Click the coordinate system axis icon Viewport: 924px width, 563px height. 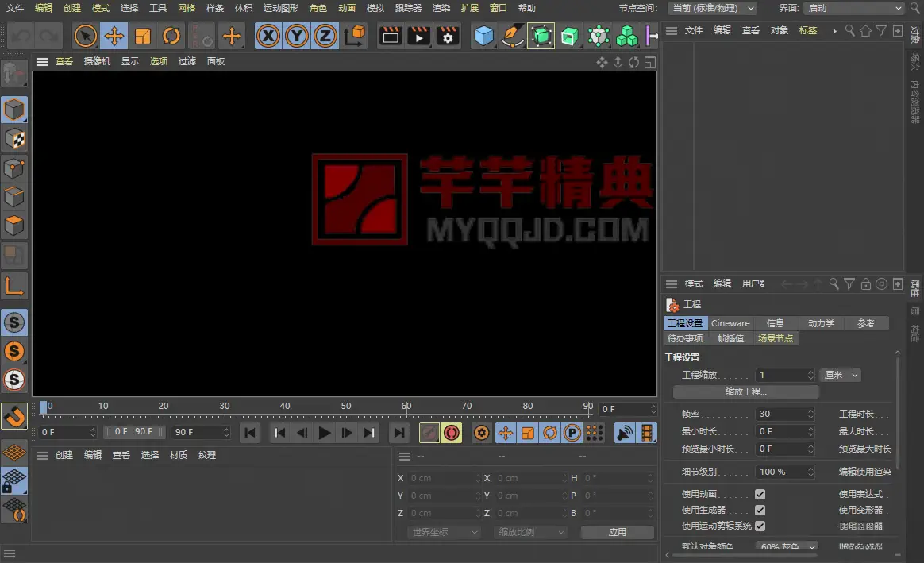coord(355,36)
